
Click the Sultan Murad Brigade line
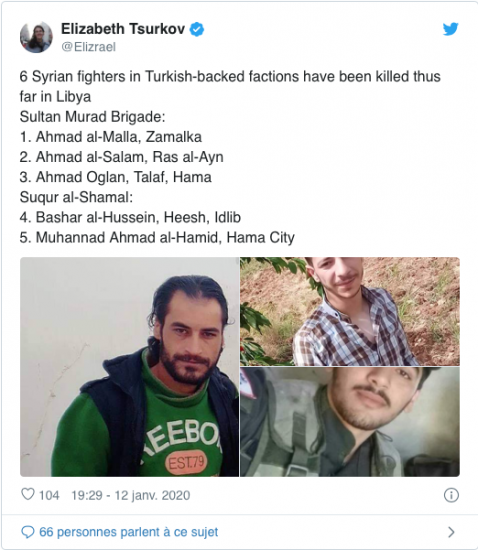point(93,117)
